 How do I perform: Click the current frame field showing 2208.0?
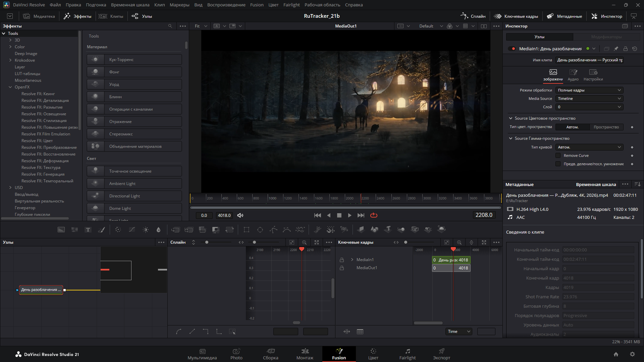point(484,215)
